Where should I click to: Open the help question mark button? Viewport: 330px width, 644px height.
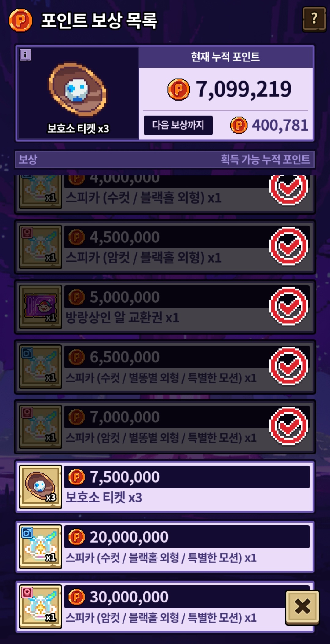(314, 20)
